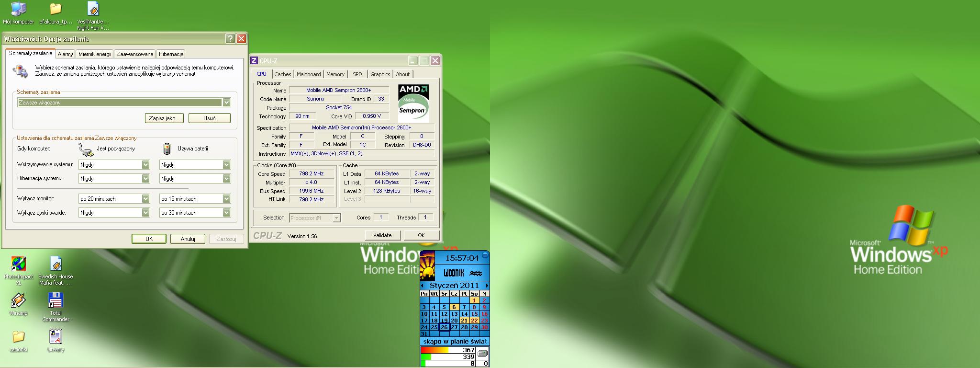The width and height of the screenshot is (980, 368).
Task: Open plugged-in Wyłącz dyski twarde dropdown
Action: (x=146, y=213)
